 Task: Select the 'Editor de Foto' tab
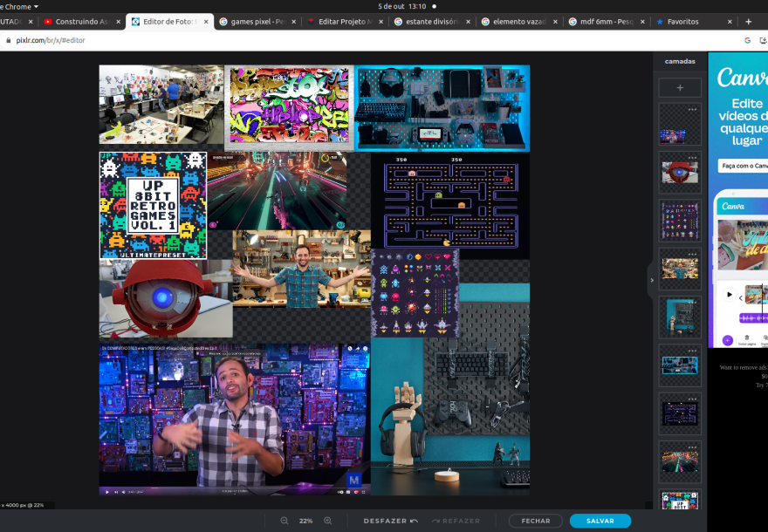[x=169, y=22]
